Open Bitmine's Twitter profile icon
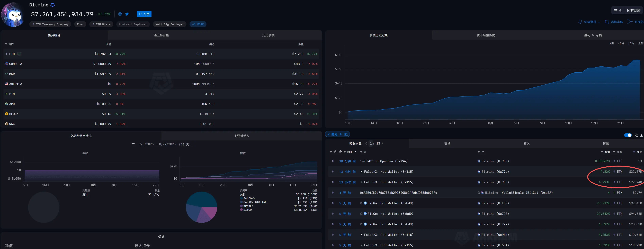The height and width of the screenshot is (249, 644). (127, 14)
